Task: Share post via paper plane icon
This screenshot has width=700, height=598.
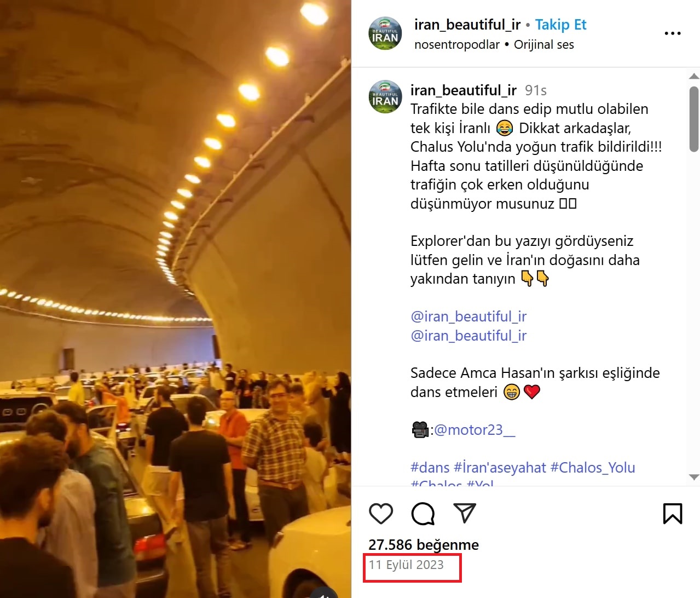Action: point(465,513)
